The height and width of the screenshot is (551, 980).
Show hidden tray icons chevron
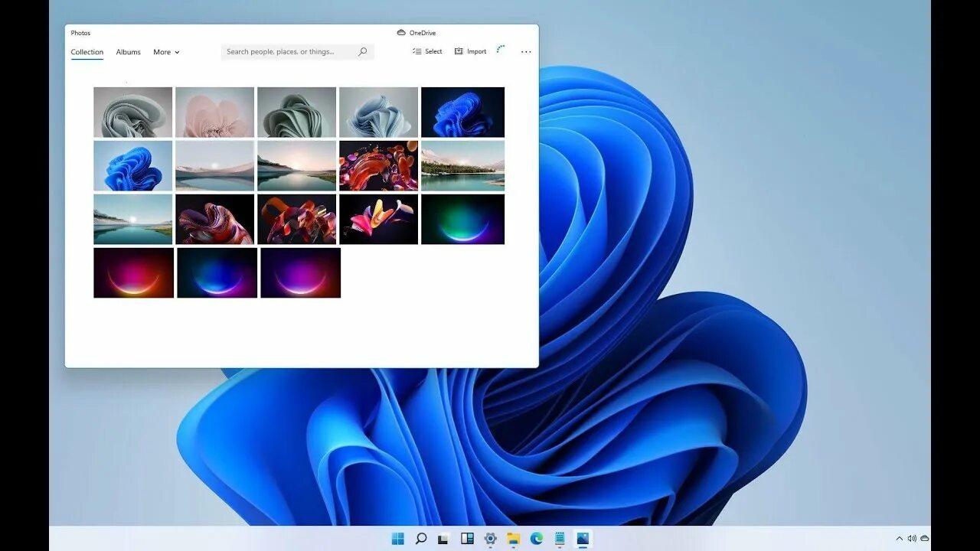point(900,539)
